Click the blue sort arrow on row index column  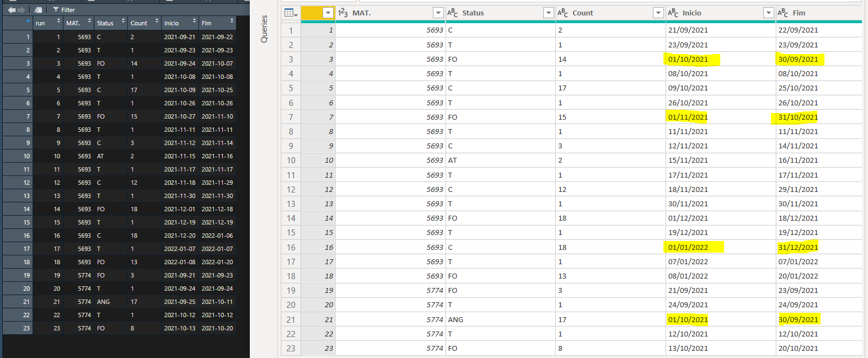(29, 21)
